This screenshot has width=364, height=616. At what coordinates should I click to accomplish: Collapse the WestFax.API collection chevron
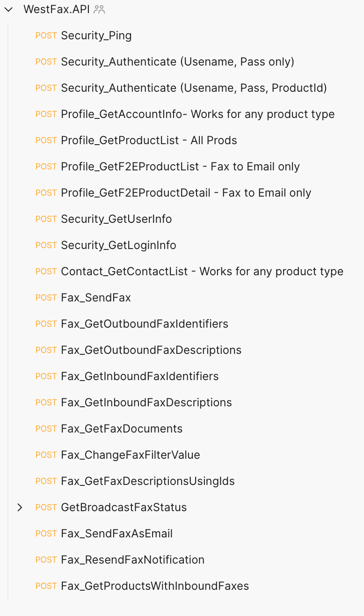click(x=8, y=9)
